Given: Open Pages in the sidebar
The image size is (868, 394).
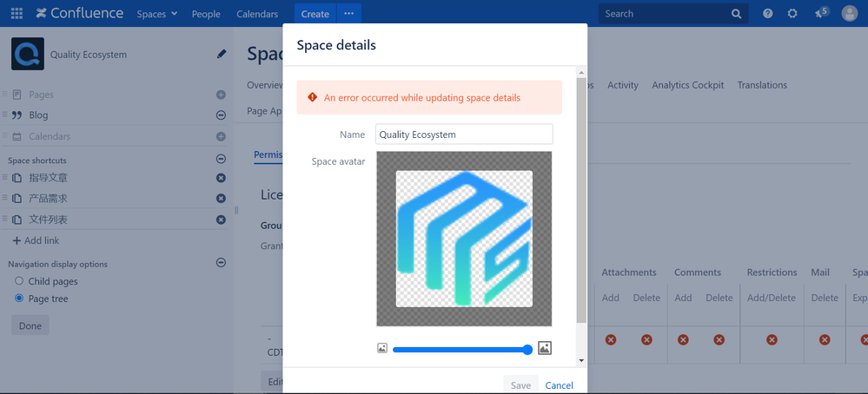Looking at the screenshot, I should click(42, 95).
